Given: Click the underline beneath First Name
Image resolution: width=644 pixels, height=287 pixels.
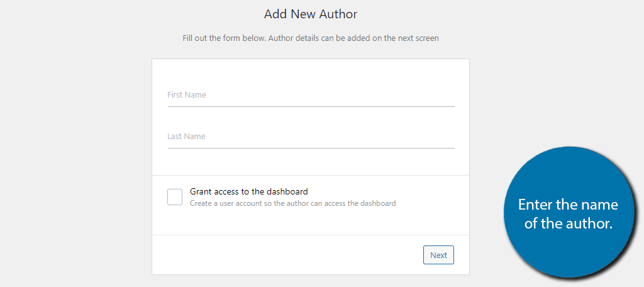Looking at the screenshot, I should coord(311,106).
